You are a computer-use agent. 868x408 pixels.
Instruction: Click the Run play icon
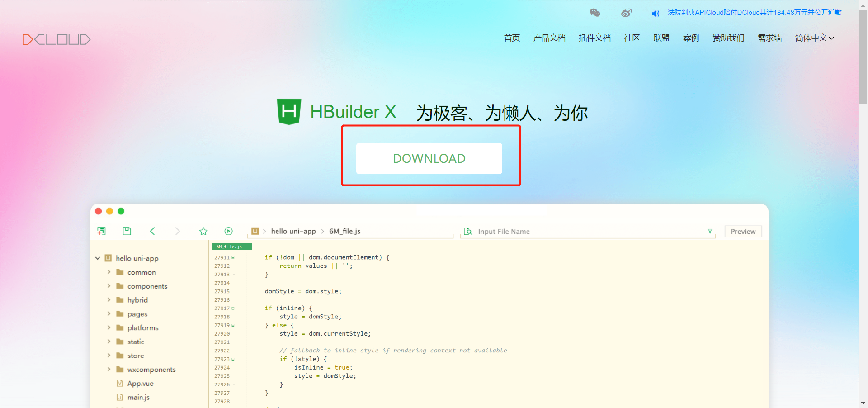tap(228, 231)
